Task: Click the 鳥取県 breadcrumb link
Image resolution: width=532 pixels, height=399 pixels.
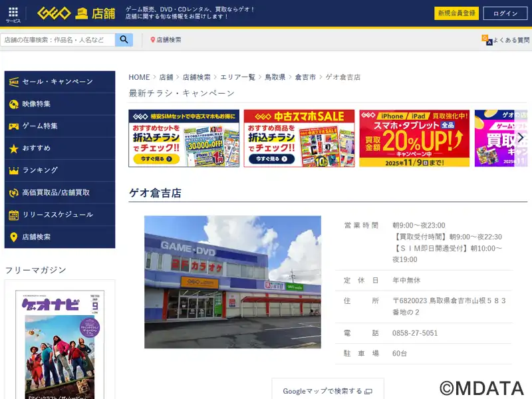Action: coord(275,77)
